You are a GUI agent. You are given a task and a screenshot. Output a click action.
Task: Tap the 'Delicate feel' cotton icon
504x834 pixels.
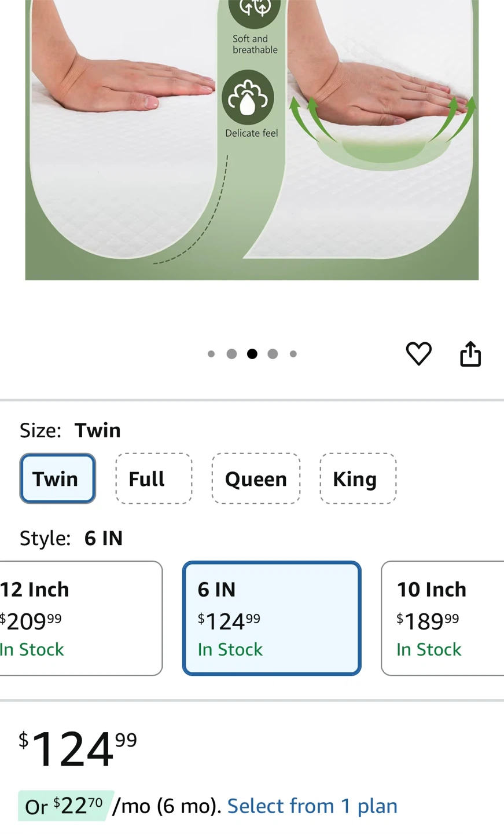click(x=248, y=97)
